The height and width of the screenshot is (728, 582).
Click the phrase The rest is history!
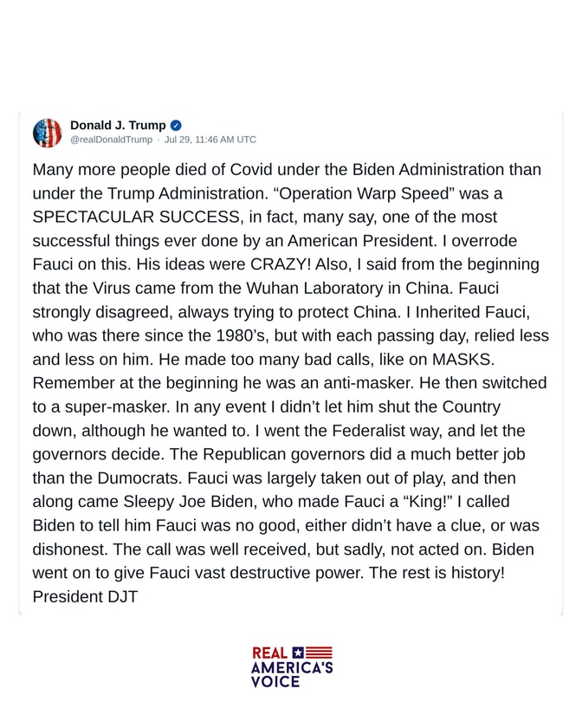[x=436, y=573]
